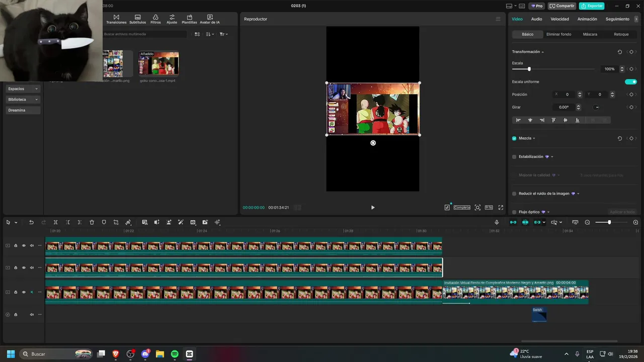644x362 pixels.
Task: Enable Reducir el ruido de la imagen
Action: 514,194
